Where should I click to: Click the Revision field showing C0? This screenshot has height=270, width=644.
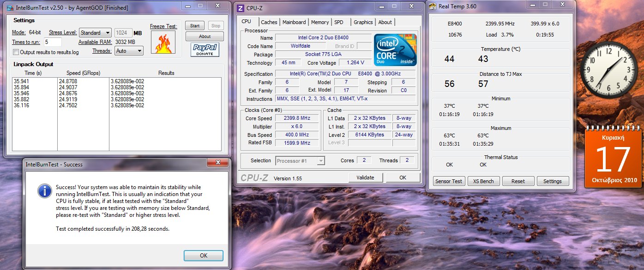coord(403,91)
